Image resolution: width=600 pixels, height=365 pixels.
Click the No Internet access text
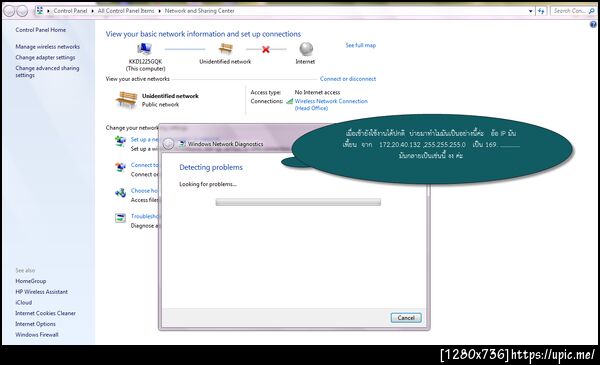pos(317,92)
